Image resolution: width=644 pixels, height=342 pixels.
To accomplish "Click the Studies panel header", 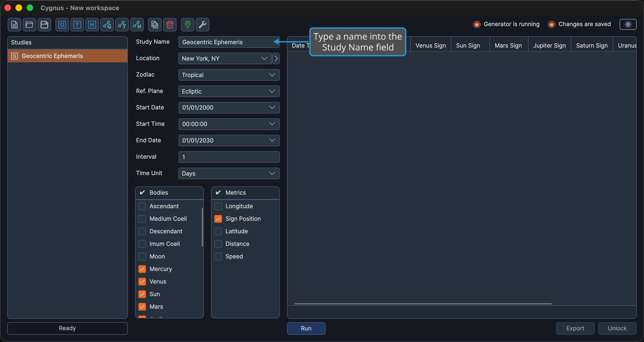I will tap(68, 43).
